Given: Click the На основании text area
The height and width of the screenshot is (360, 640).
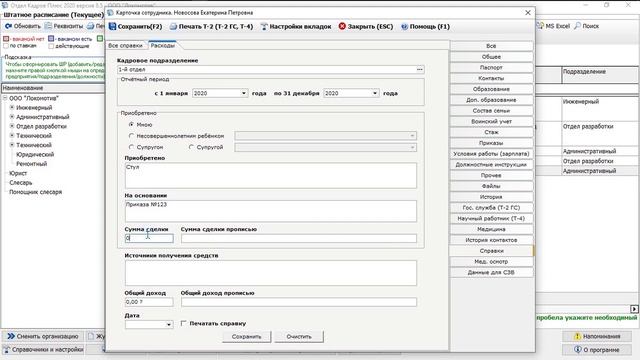Looking at the screenshot, I should pyautogui.click(x=271, y=211).
